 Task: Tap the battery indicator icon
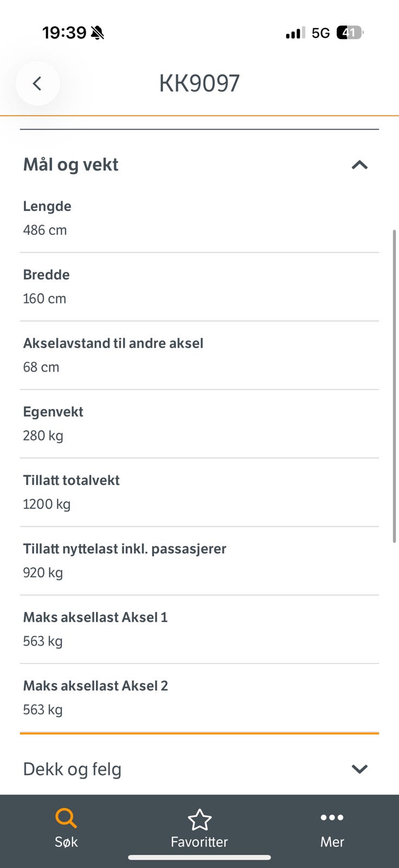(x=350, y=33)
